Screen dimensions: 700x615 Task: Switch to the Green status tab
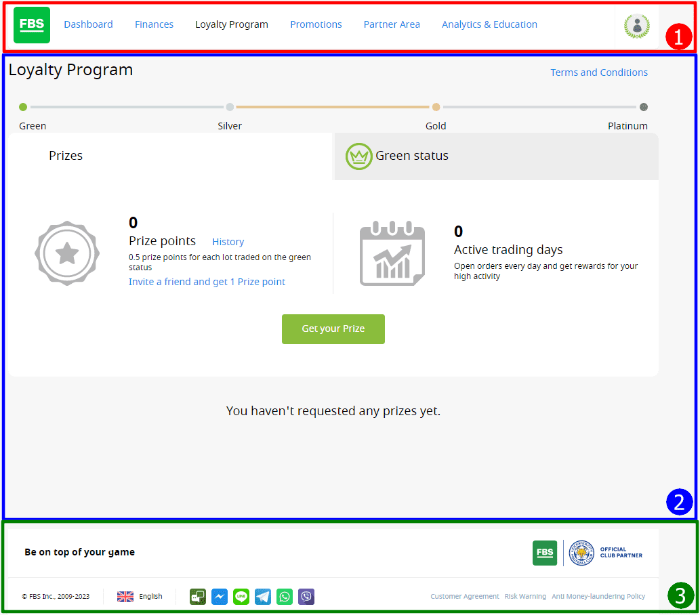click(x=497, y=156)
